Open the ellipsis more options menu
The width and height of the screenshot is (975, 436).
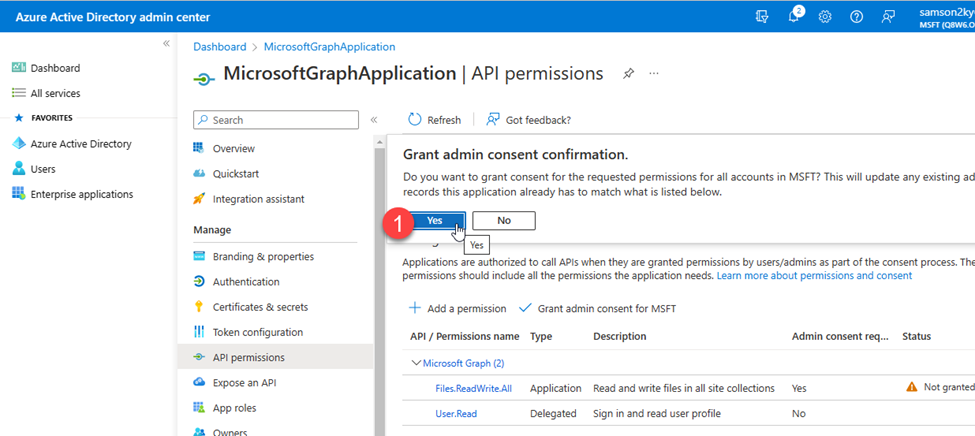[654, 73]
